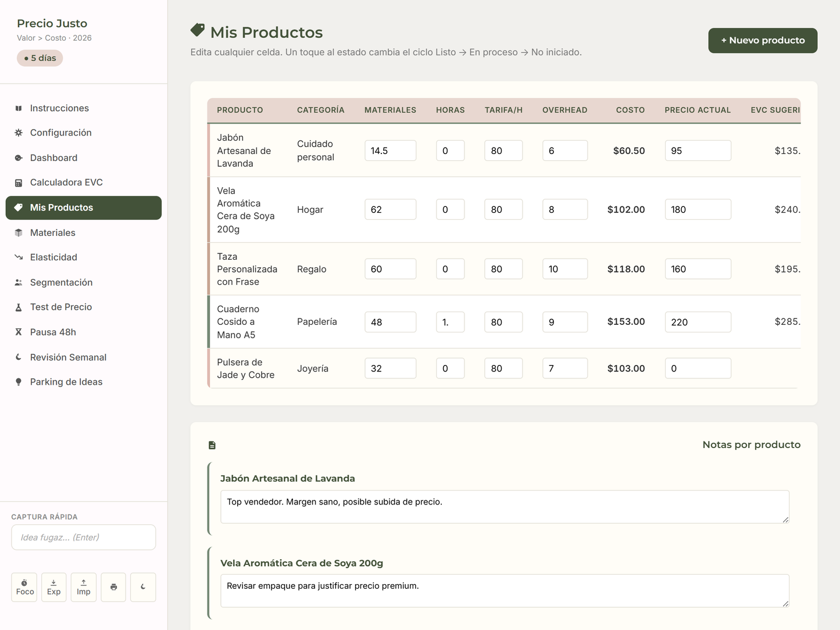Select Materiales in the sidebar
Screen dimensions: 840x630
pyautogui.click(x=84, y=232)
